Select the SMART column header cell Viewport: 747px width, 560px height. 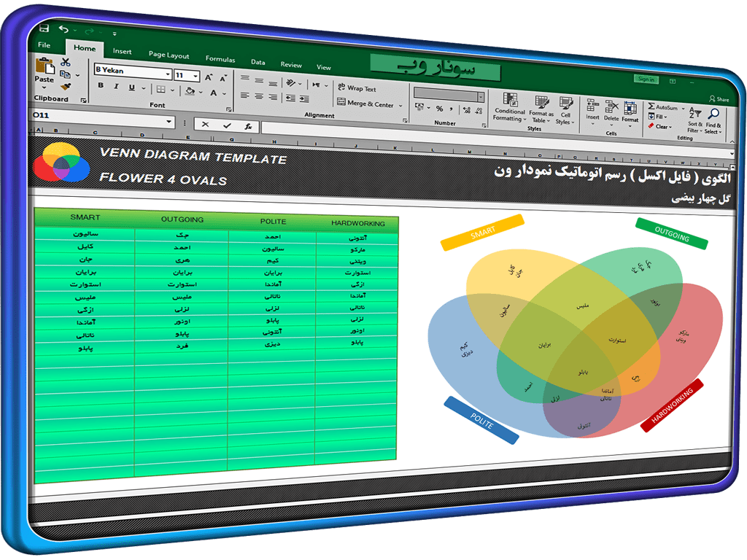tap(85, 217)
